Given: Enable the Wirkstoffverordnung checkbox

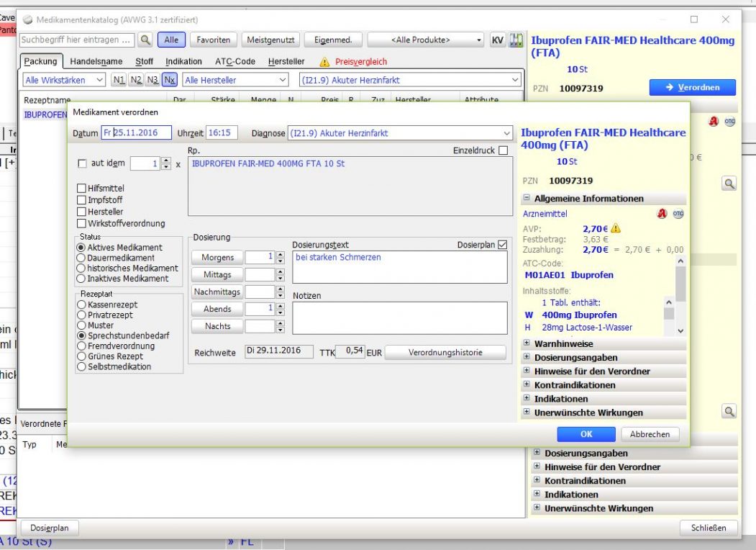Looking at the screenshot, I should [x=81, y=223].
